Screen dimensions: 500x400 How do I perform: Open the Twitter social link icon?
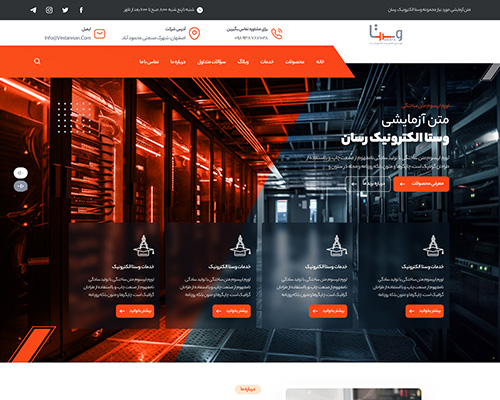click(65, 10)
